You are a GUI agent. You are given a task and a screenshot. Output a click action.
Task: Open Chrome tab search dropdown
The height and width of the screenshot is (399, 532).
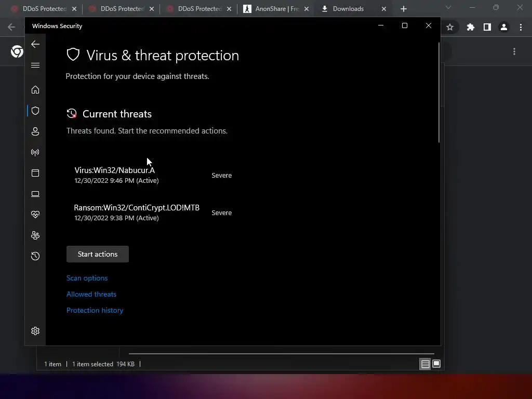point(448,7)
